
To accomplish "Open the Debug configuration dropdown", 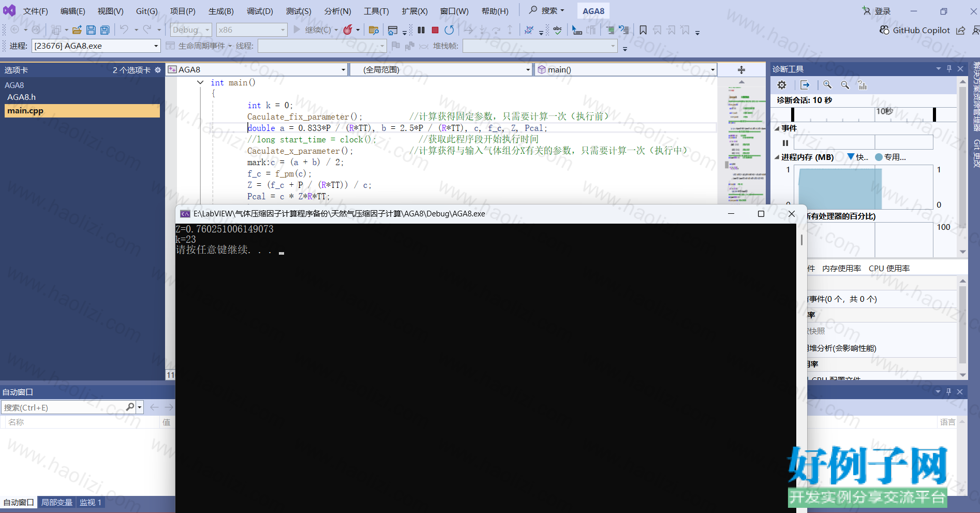I will 191,30.
